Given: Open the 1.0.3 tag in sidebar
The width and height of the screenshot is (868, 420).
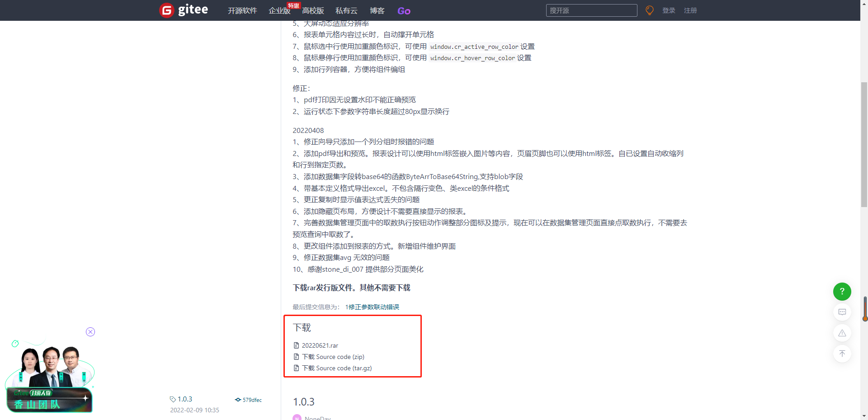Looking at the screenshot, I should point(185,399).
